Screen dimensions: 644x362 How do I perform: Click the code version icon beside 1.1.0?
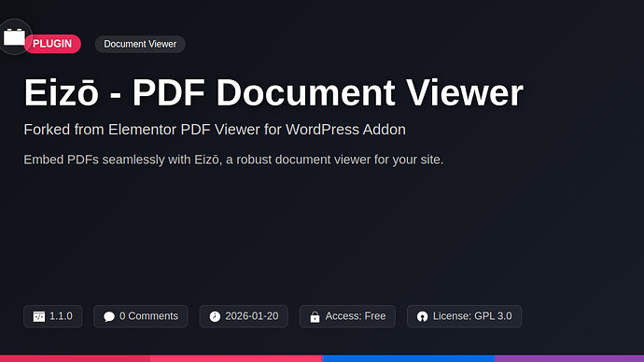coord(39,316)
